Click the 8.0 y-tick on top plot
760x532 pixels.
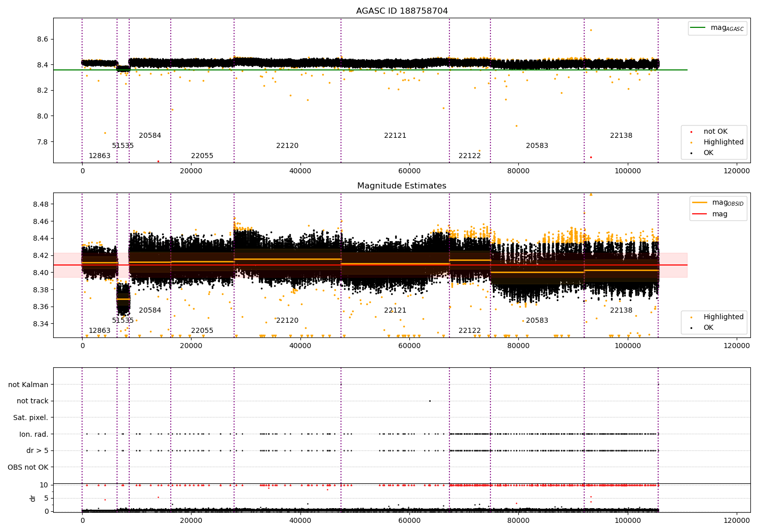click(43, 117)
